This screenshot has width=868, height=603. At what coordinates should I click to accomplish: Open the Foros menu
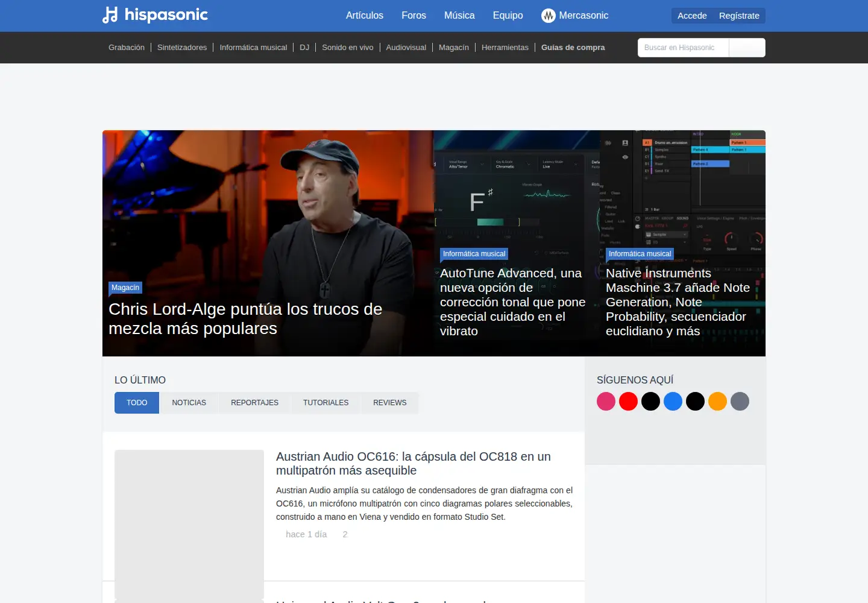(414, 16)
